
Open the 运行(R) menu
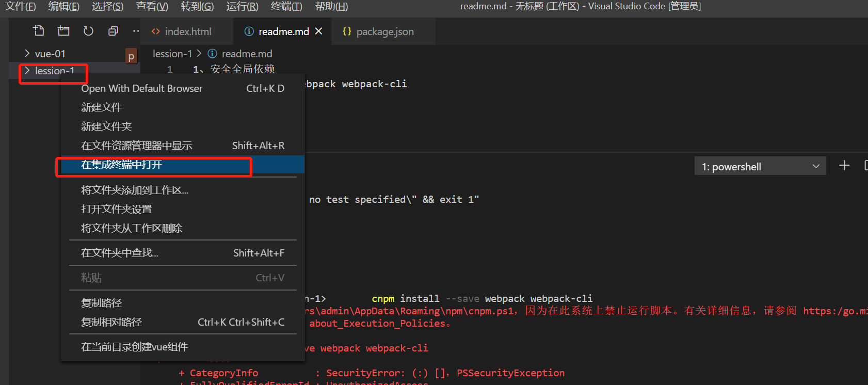pos(242,7)
